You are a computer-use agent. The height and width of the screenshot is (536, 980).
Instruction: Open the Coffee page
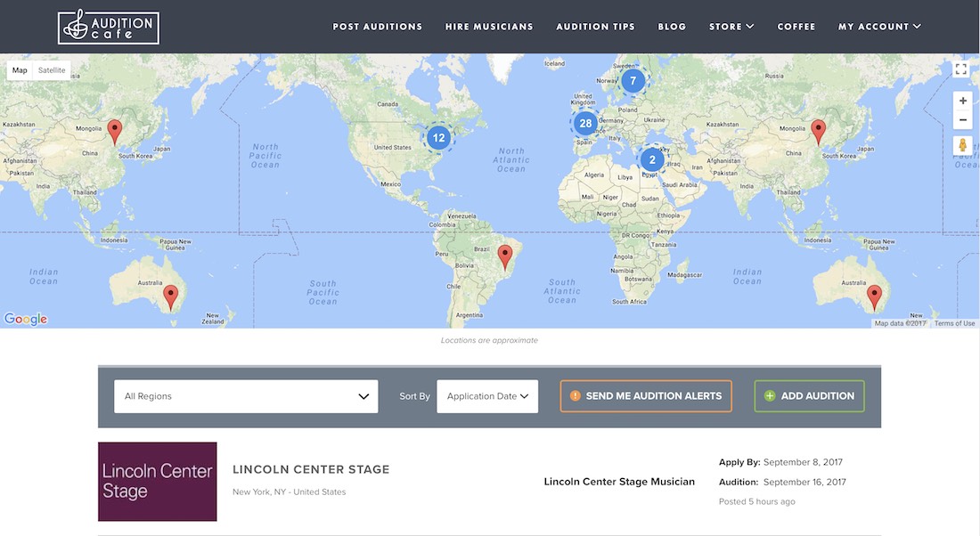coord(796,26)
